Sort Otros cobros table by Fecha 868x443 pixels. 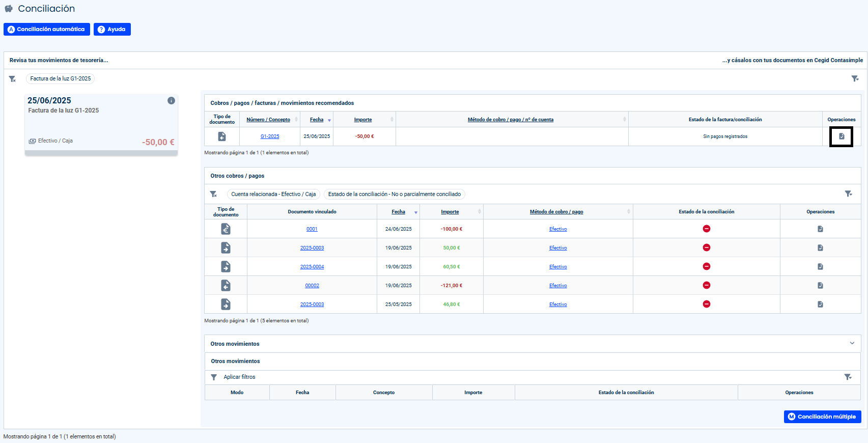coord(399,212)
